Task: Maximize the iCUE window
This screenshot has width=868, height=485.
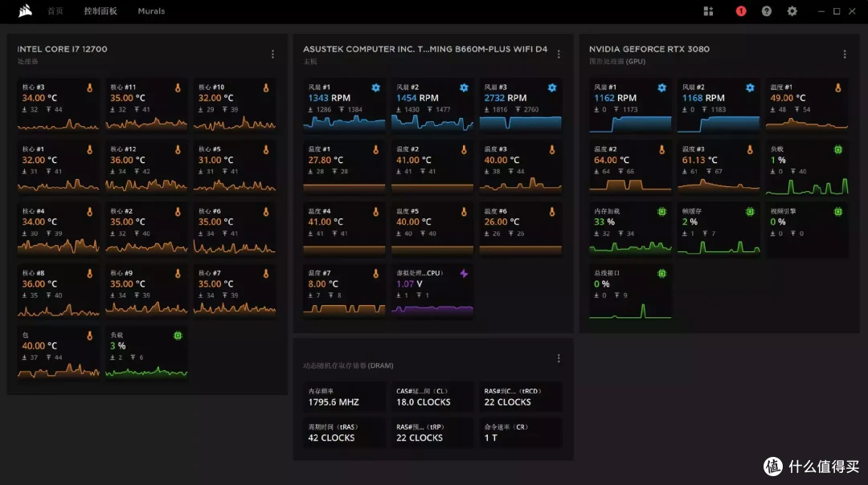Action: [x=837, y=11]
